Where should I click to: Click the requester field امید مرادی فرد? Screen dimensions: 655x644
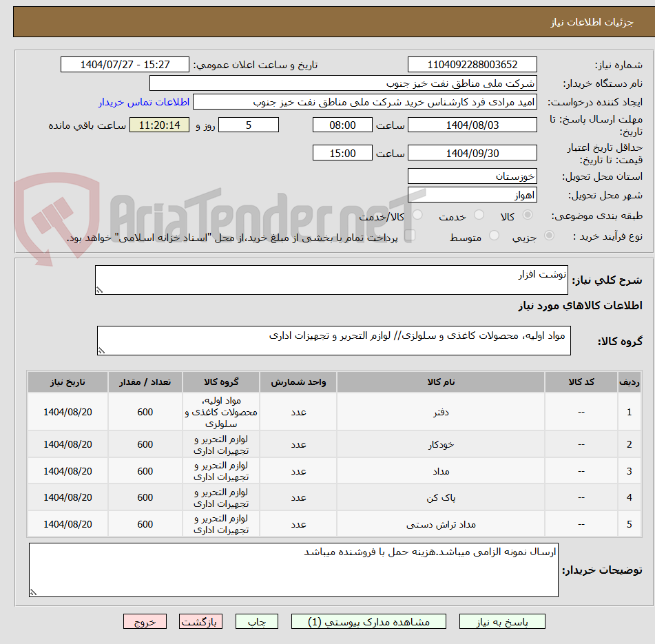tap(364, 102)
